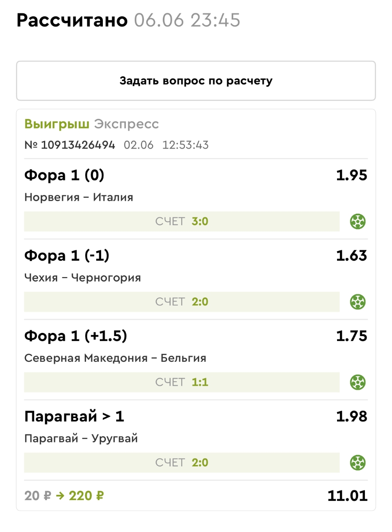Click the Фора 1 (-1) bet title
Screen dimensions: 392x532
[67, 256]
